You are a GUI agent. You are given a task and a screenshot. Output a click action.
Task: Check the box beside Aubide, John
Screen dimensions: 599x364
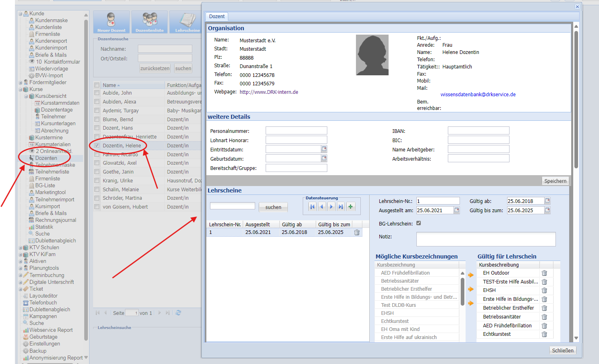coord(97,93)
